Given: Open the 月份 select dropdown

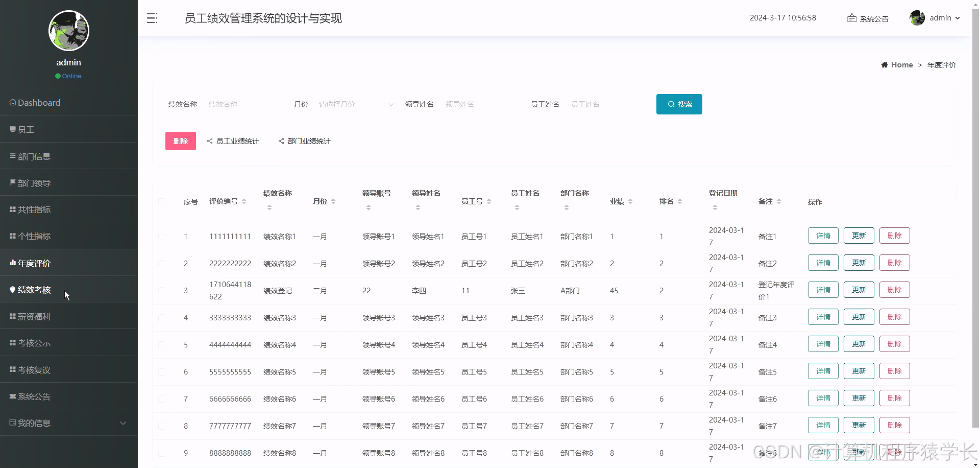Looking at the screenshot, I should pos(356,104).
